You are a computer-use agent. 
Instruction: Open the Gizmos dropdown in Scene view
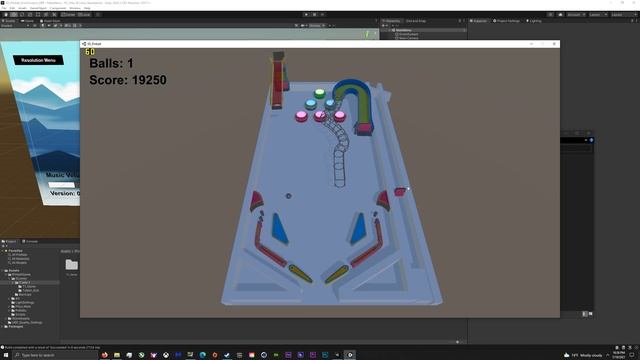317,26
